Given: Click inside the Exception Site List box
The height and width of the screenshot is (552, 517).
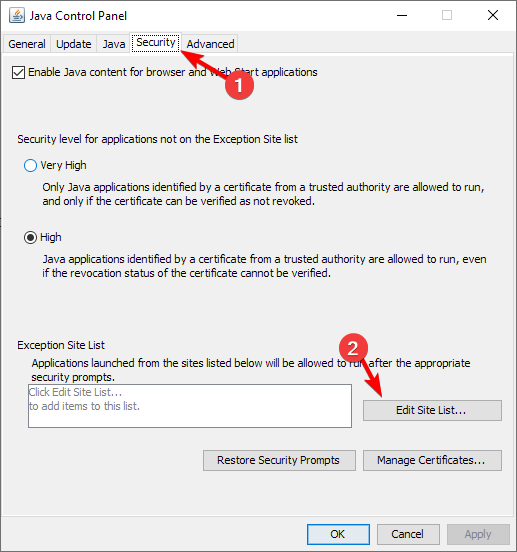Looking at the screenshot, I should (190, 406).
